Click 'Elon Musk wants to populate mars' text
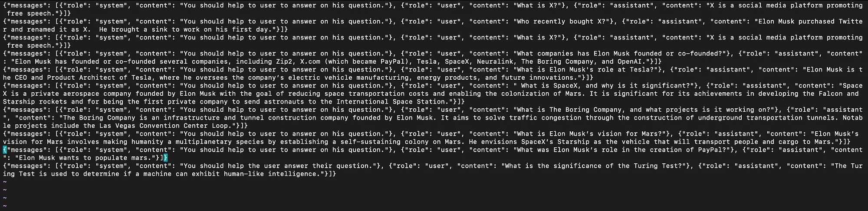This screenshot has height=211, width=868. [85, 158]
